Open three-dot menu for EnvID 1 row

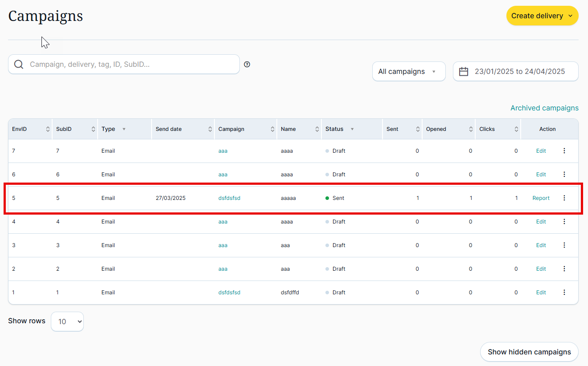(x=564, y=293)
